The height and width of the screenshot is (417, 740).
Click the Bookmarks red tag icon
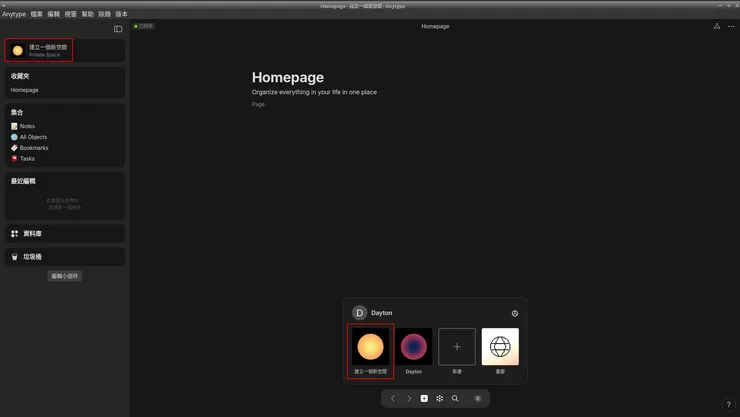[x=14, y=148]
